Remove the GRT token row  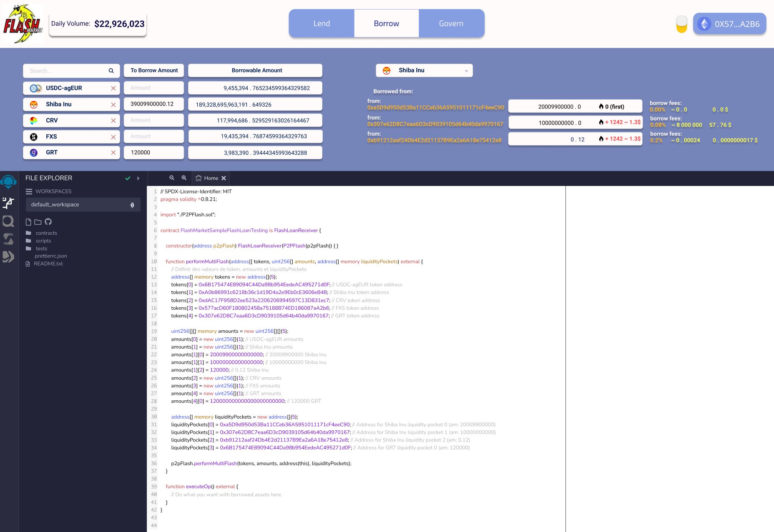pos(113,153)
